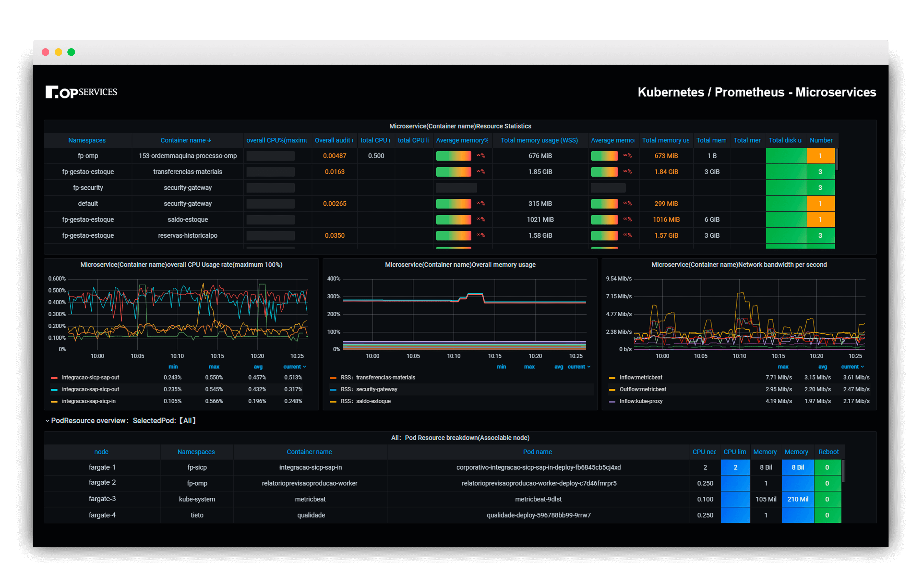
Task: Toggle integracao-sap-sicp-out series in legend
Action: [90, 389]
